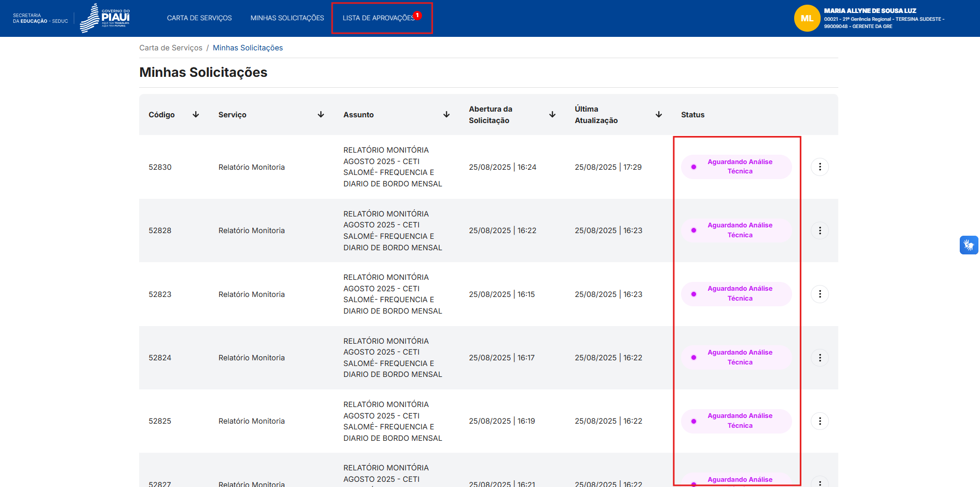
Task: Click the status badge of request 52830
Action: tap(736, 167)
